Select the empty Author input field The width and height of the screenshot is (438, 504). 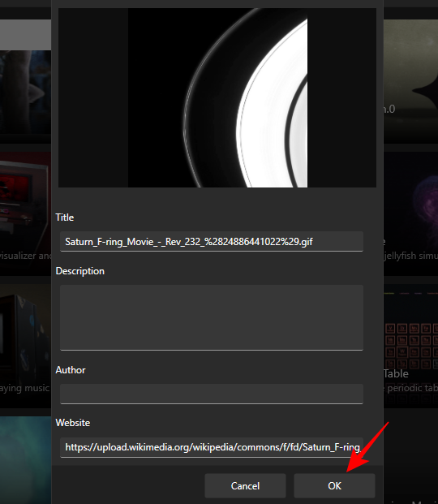click(212, 394)
